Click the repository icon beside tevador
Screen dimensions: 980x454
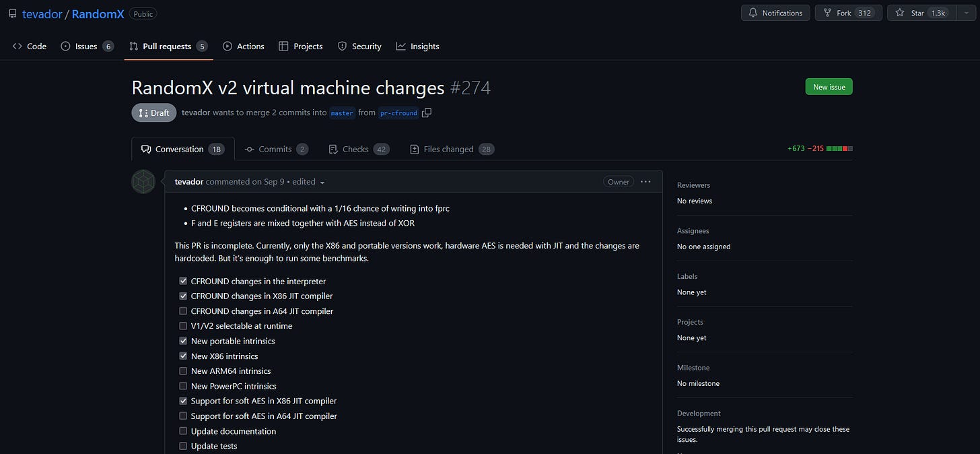point(13,13)
